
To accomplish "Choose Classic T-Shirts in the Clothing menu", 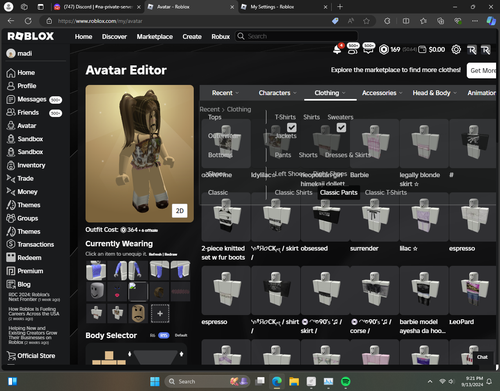I will [x=386, y=193].
